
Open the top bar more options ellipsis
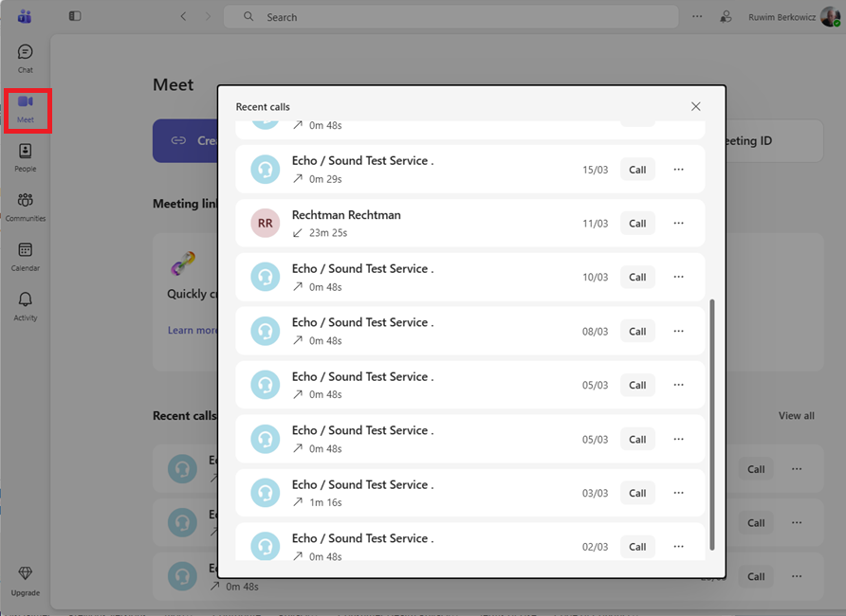pos(697,17)
